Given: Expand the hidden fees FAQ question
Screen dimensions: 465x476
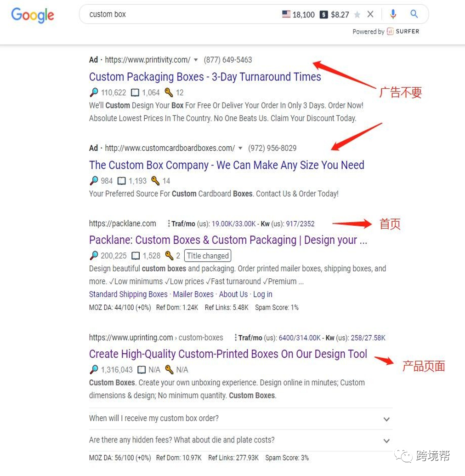Looking at the screenshot, I should point(240,440).
